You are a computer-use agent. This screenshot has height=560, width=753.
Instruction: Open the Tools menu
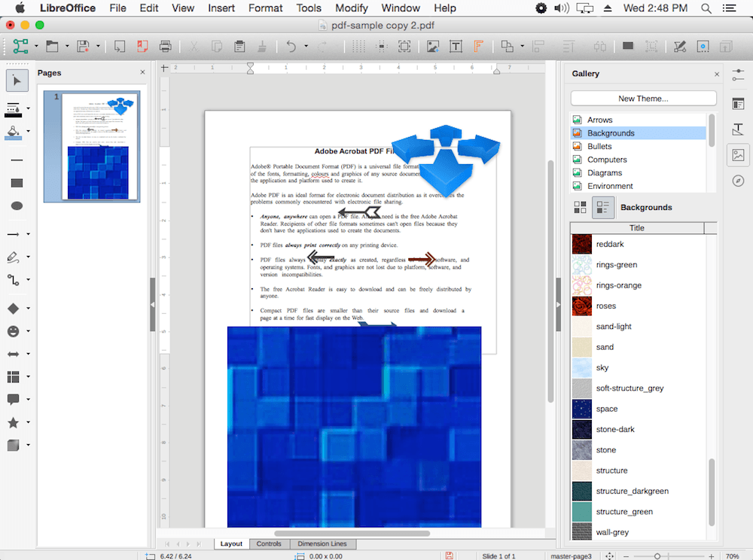308,8
